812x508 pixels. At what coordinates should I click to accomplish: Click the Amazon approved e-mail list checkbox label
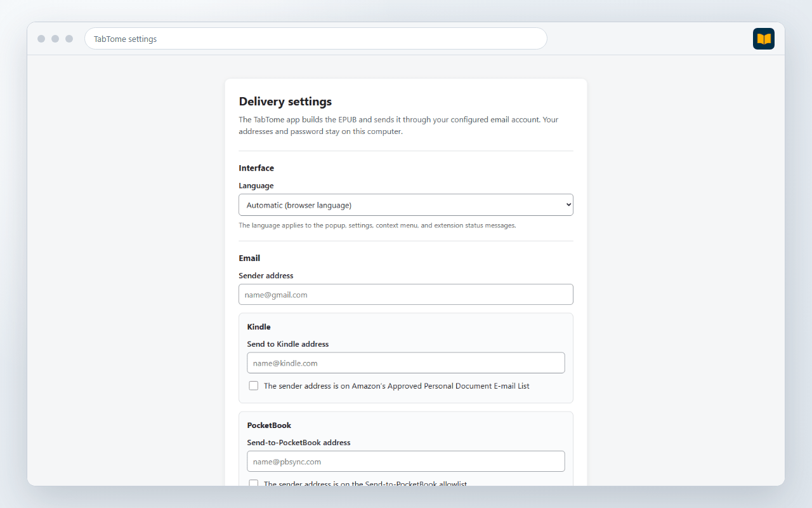(x=396, y=386)
